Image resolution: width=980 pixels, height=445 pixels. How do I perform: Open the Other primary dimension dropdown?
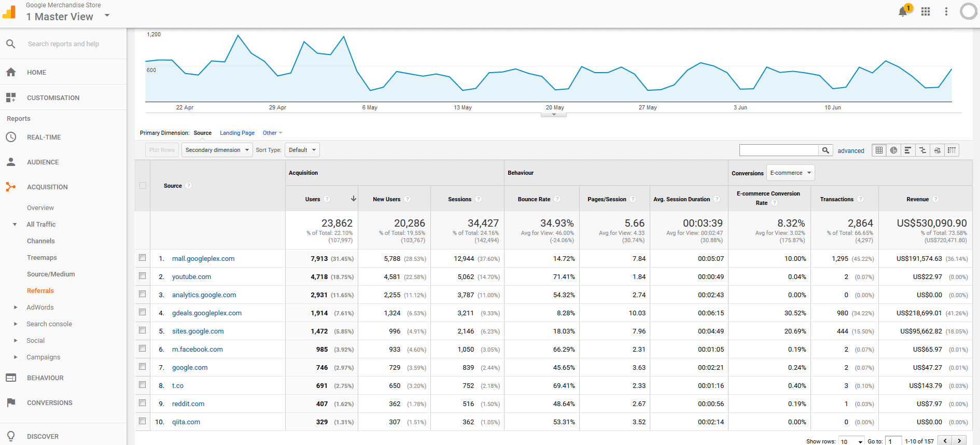(272, 133)
